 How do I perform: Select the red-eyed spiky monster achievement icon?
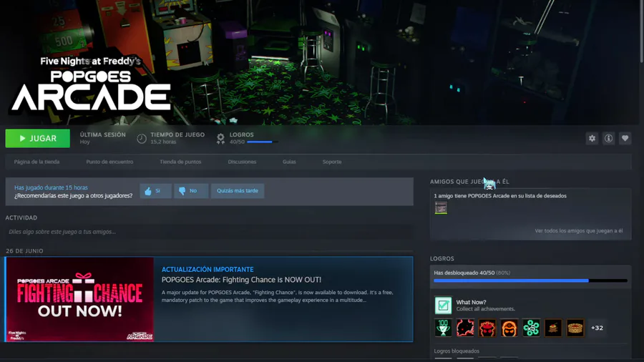point(487,328)
